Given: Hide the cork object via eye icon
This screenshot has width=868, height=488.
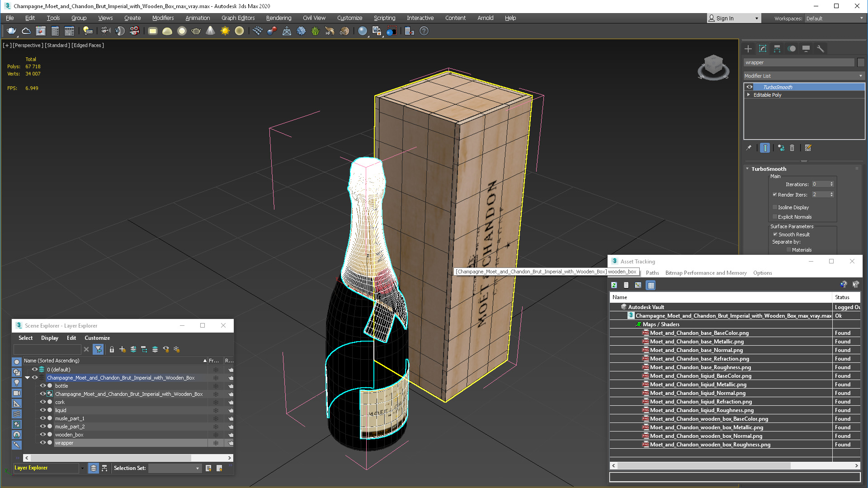Looking at the screenshot, I should point(43,402).
